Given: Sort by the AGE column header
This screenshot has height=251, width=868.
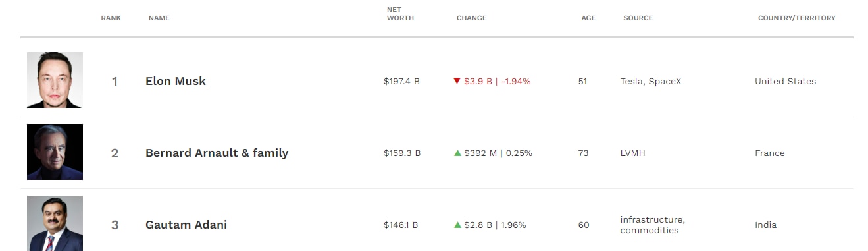Looking at the screenshot, I should pos(588,18).
